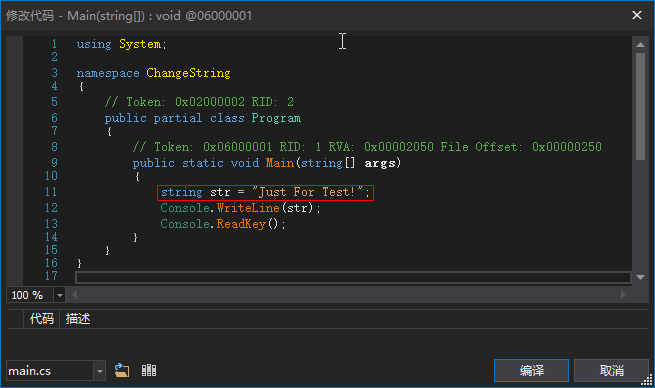Click the Console.WriteLine(str) line

coord(240,208)
